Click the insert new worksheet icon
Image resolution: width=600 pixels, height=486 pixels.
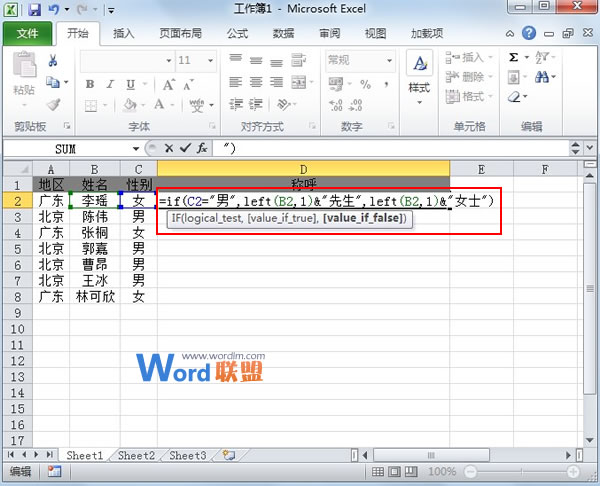[229, 455]
